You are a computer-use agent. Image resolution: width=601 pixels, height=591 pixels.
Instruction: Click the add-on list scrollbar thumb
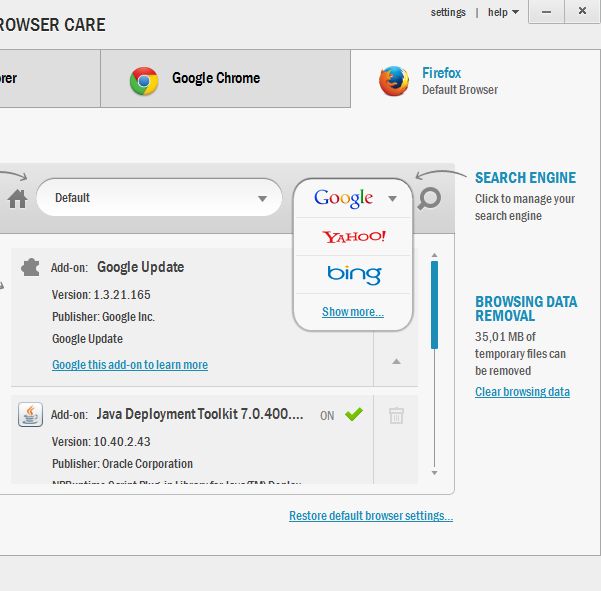pos(434,305)
